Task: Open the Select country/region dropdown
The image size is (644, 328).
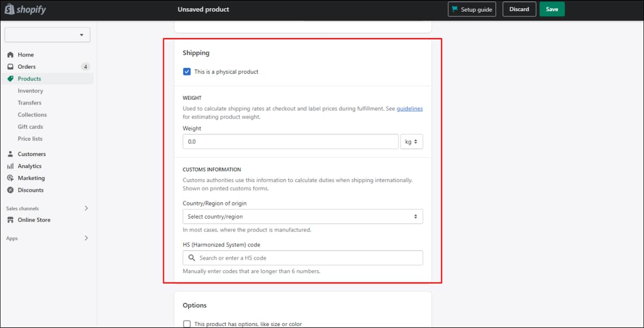Action: [303, 217]
